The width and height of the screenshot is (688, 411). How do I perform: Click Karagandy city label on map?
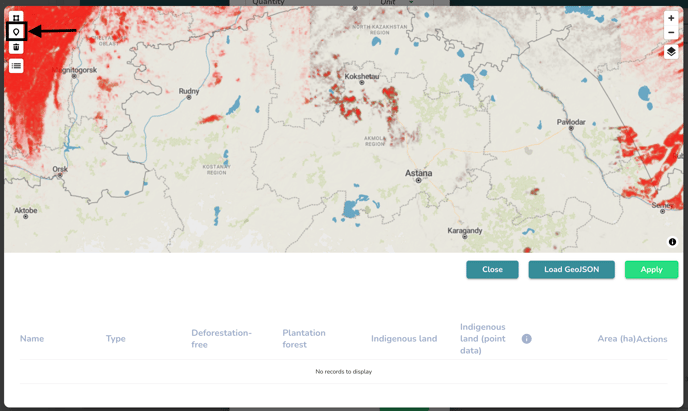point(465,230)
